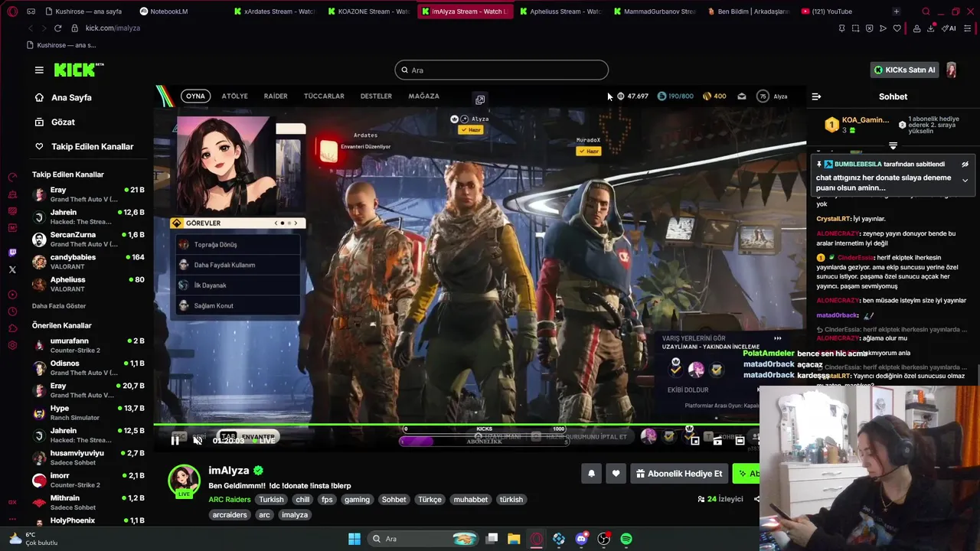Click the KICKs Satın Al button
The image size is (980, 551).
click(904, 70)
